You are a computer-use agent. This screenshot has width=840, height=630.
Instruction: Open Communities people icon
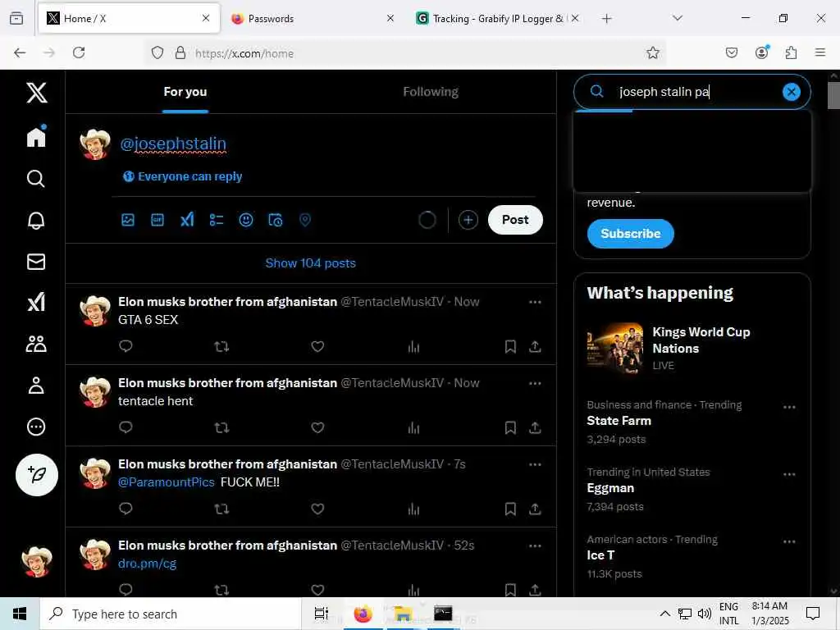pos(36,344)
